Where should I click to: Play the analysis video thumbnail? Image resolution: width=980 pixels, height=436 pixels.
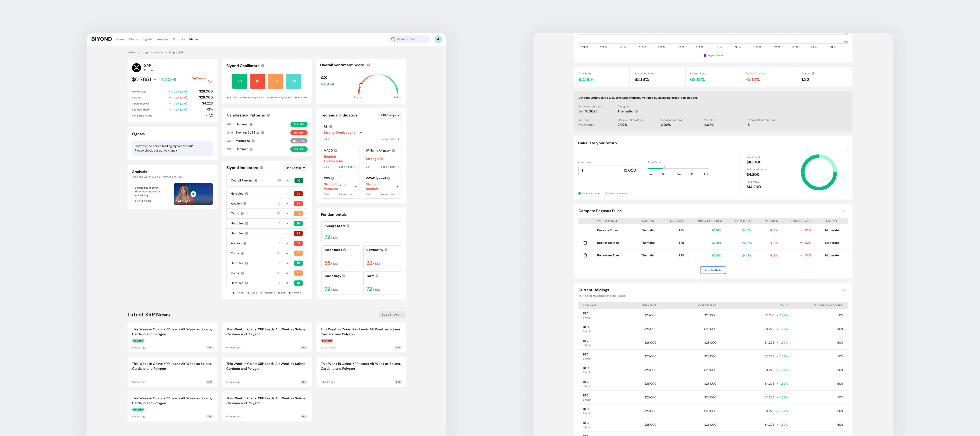click(193, 194)
